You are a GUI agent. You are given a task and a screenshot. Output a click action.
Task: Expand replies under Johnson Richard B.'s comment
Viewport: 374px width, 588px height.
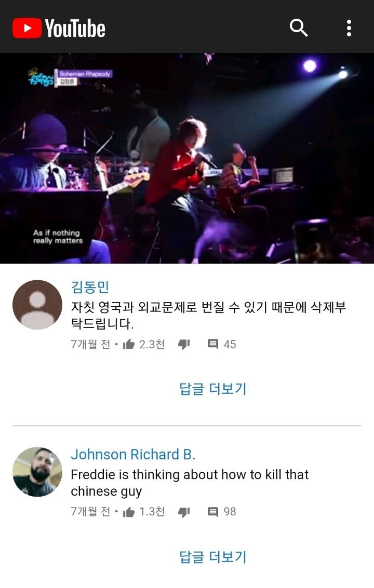[x=212, y=557]
